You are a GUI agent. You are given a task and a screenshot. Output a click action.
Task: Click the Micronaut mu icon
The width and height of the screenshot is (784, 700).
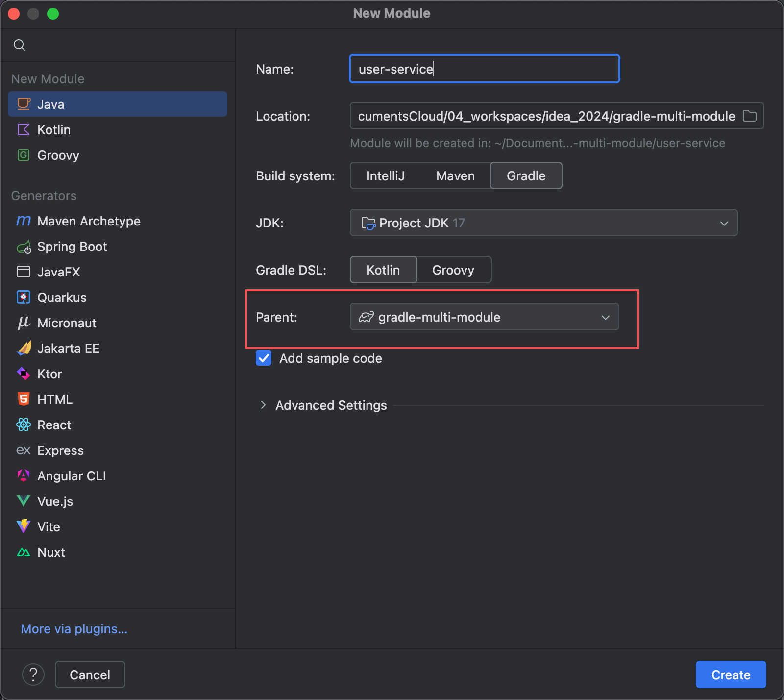click(24, 323)
